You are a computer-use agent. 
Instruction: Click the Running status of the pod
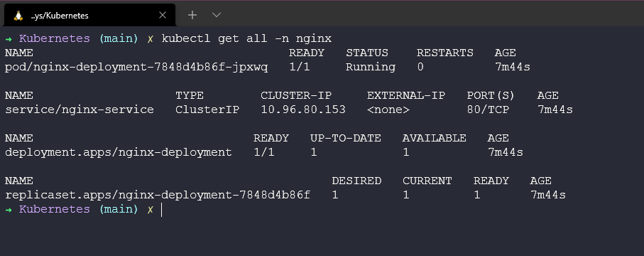point(371,67)
